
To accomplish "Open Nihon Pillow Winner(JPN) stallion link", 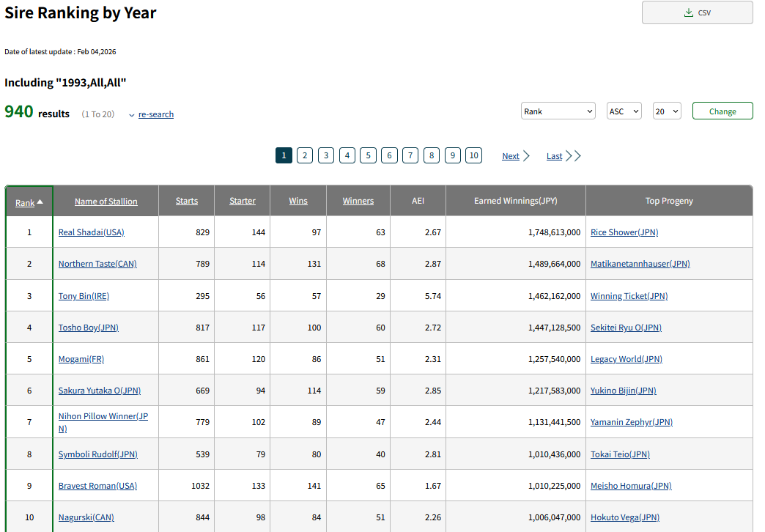I will 103,422.
